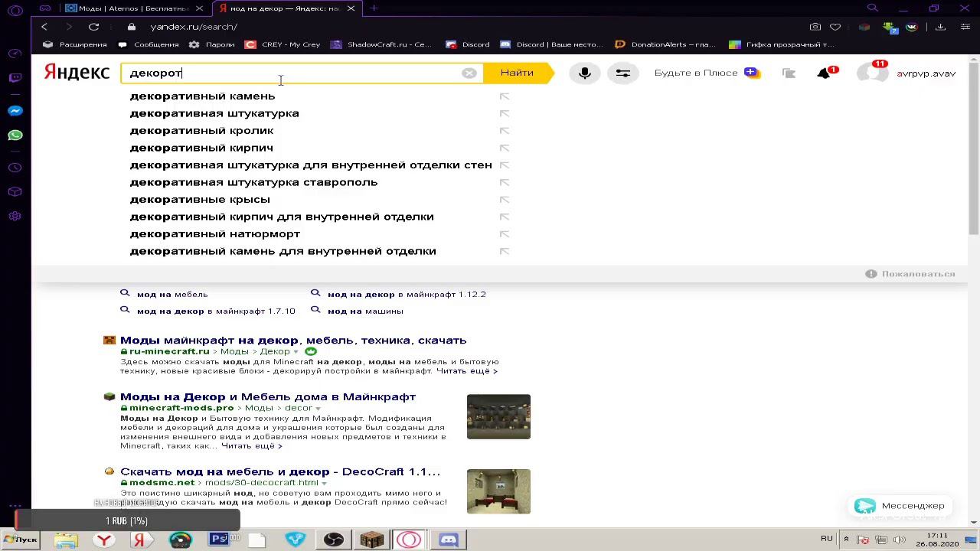Choose suggestion декоративный камень
The height and width of the screenshot is (551, 980).
point(202,96)
